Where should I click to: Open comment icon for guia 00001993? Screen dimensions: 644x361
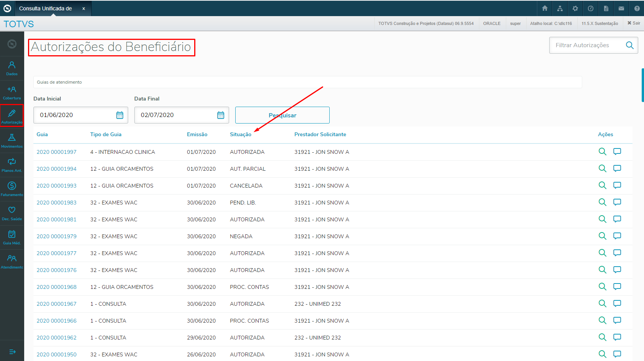[x=617, y=185]
